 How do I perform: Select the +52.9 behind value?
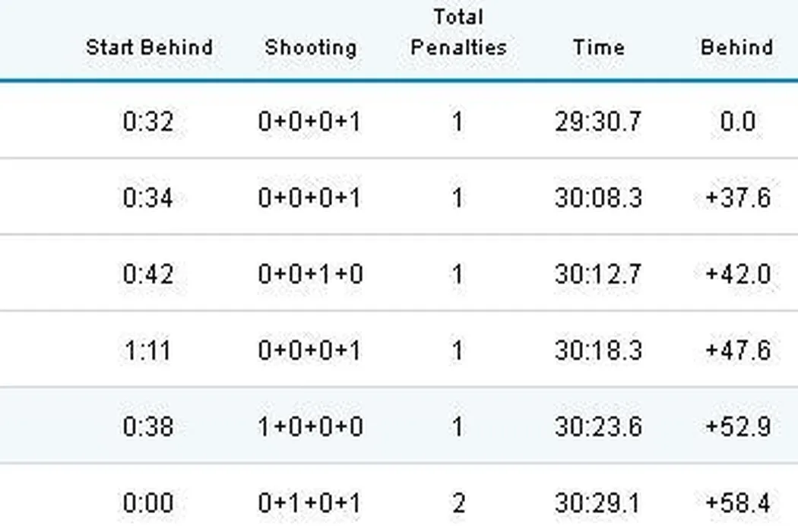pos(737,426)
